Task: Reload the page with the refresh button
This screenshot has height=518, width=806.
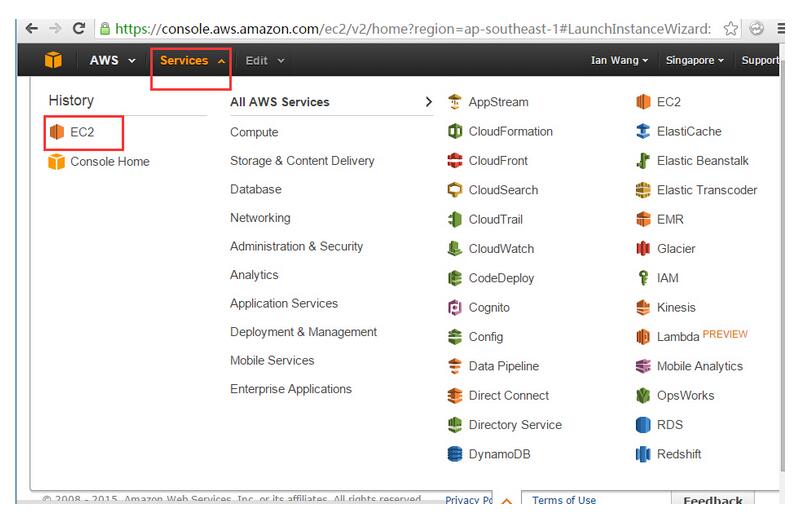Action: click(x=79, y=28)
